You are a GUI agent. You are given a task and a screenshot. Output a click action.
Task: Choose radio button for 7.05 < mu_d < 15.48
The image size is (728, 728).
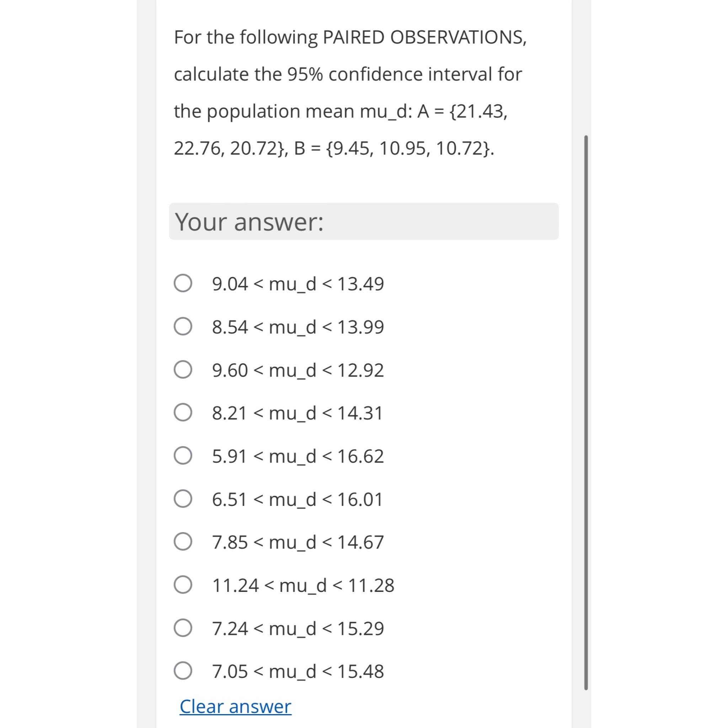tap(183, 671)
